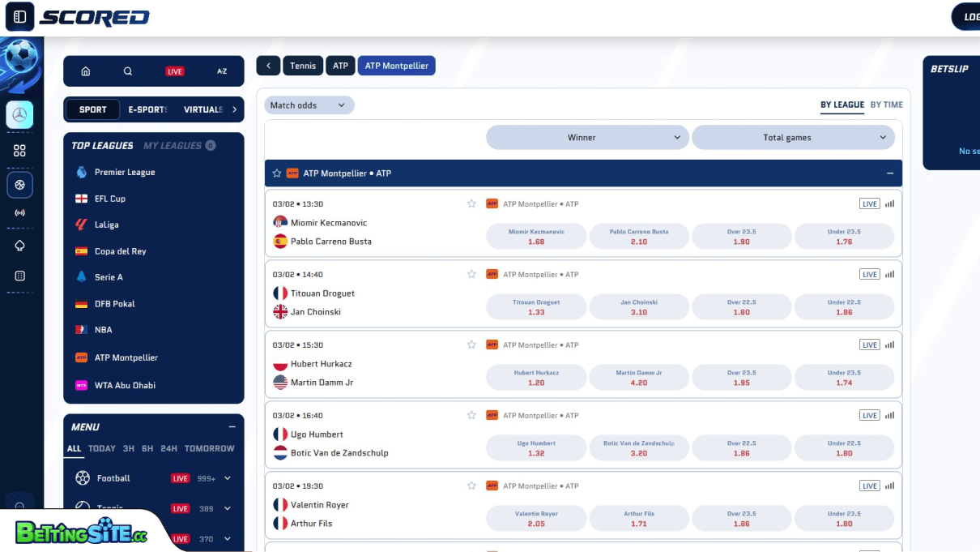The height and width of the screenshot is (552, 980).
Task: Select the football icon in the left rail
Action: tap(19, 185)
